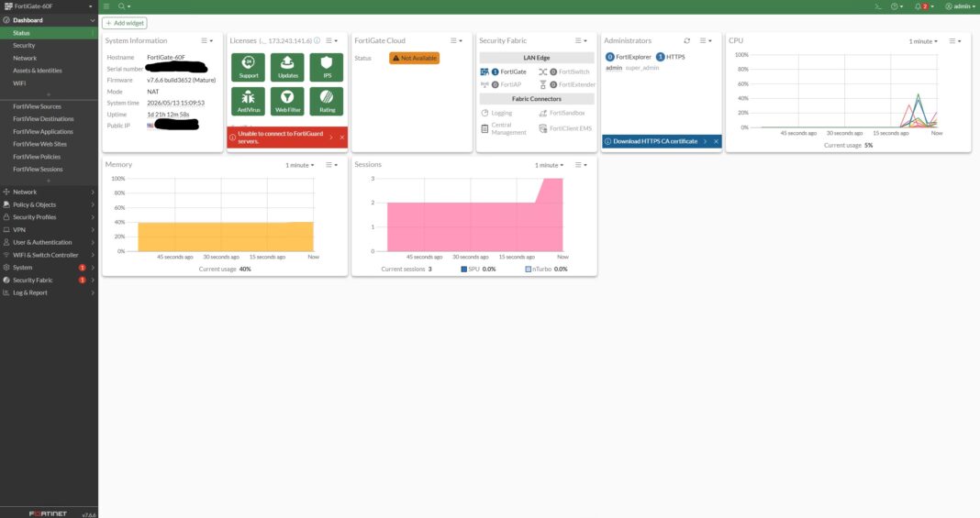Expand User & Authentication sidebar section
Viewport: 980px width, 518px height.
tap(49, 242)
